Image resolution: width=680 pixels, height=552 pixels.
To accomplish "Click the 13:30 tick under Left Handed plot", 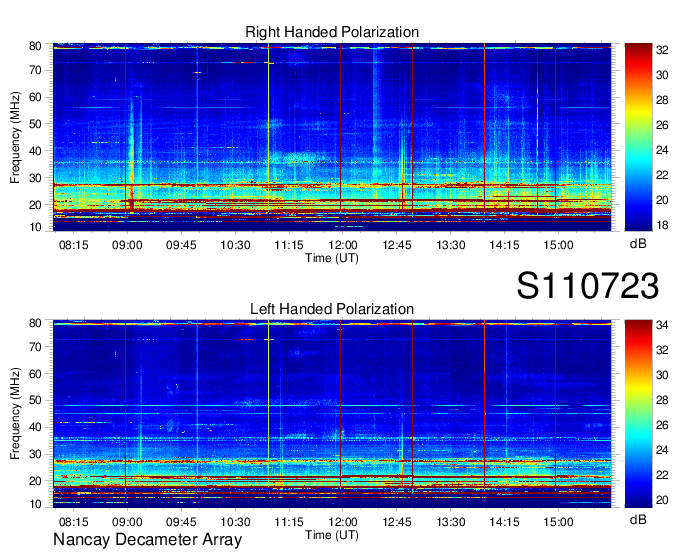I will pyautogui.click(x=451, y=522).
